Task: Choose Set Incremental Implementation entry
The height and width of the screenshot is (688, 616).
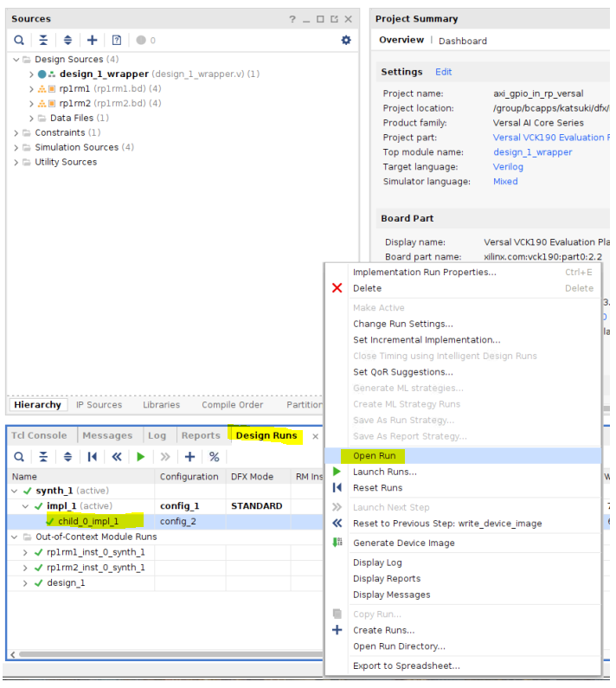Action: point(463,339)
